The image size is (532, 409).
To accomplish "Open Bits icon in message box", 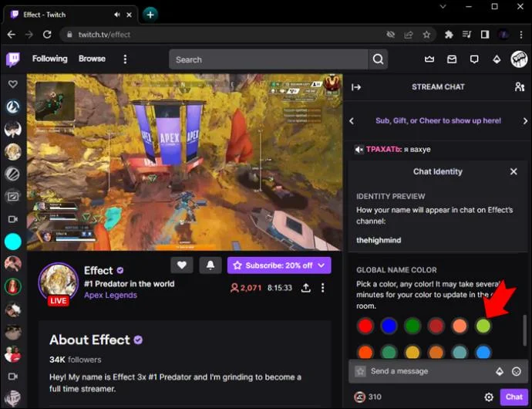I will pos(500,372).
